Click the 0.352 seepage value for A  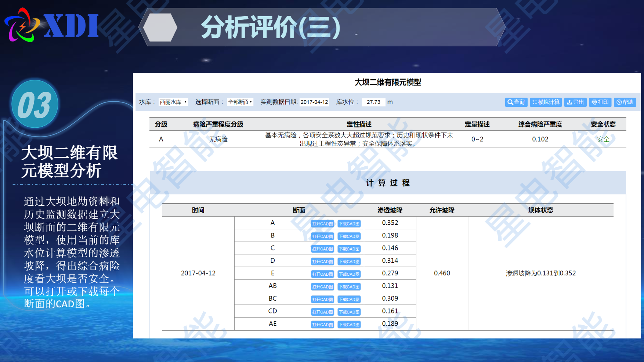click(390, 223)
